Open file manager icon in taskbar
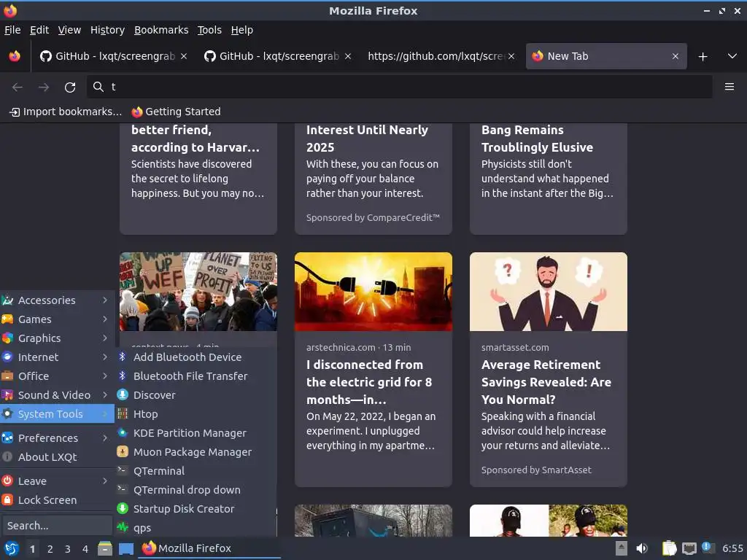747x560 pixels. pos(105,548)
